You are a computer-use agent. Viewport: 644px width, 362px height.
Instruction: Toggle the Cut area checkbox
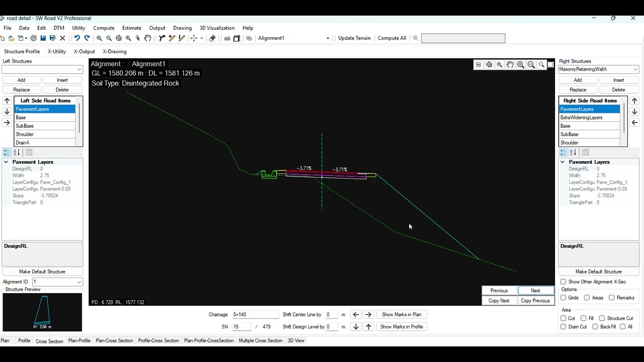coord(563,318)
